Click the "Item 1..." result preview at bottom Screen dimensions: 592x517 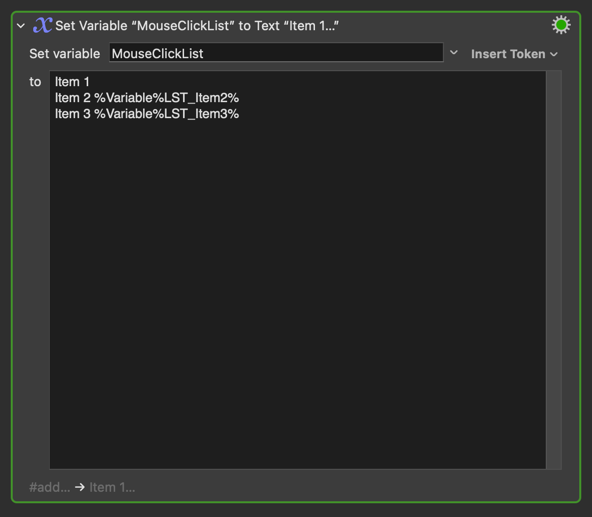[112, 487]
